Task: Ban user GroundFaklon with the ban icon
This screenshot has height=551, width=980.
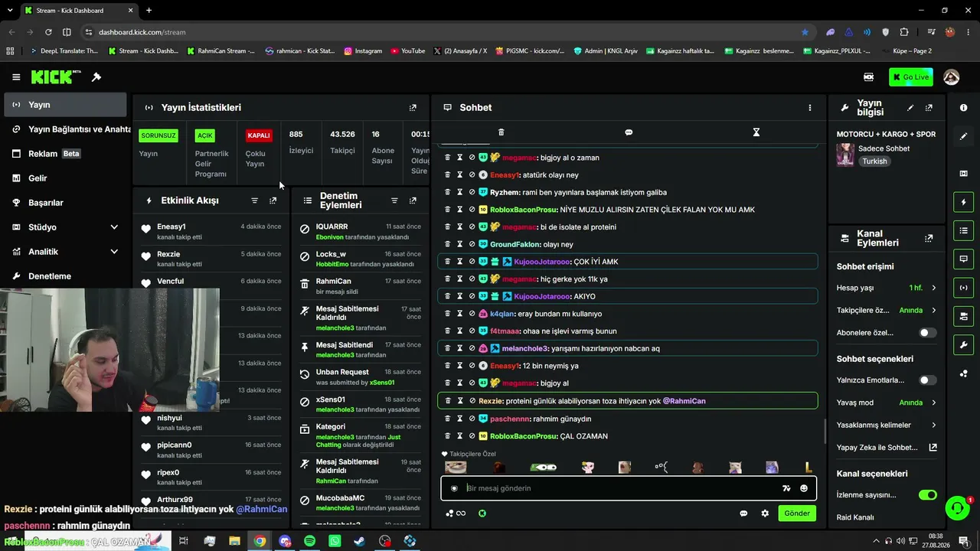Action: click(472, 244)
